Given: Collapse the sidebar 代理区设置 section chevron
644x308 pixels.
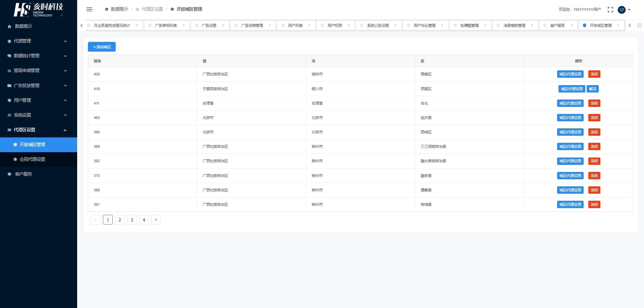Looking at the screenshot, I should [x=65, y=130].
